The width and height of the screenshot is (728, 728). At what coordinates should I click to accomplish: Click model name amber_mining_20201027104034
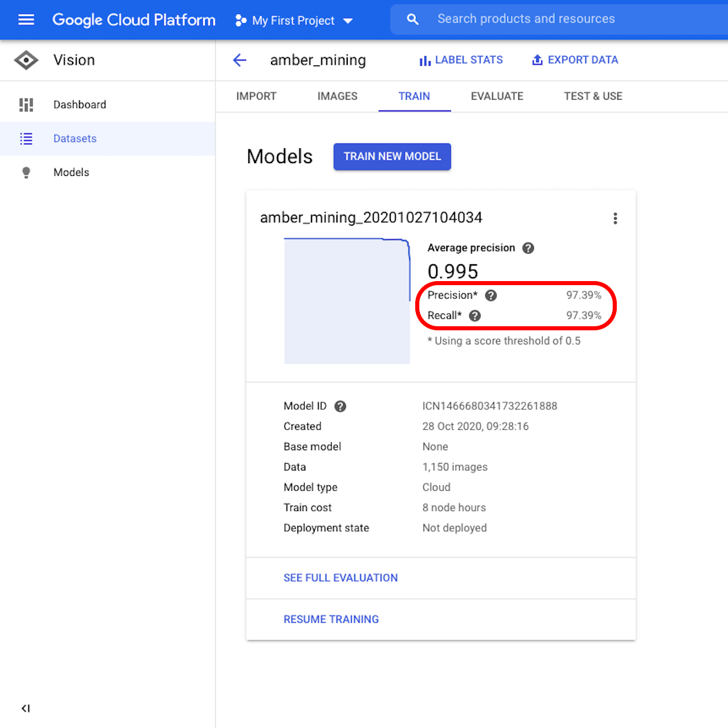[371, 217]
